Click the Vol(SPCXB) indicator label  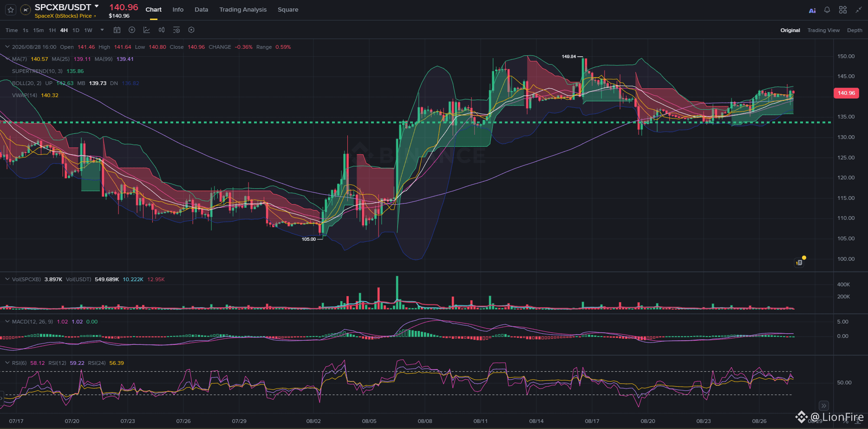[x=26, y=279]
